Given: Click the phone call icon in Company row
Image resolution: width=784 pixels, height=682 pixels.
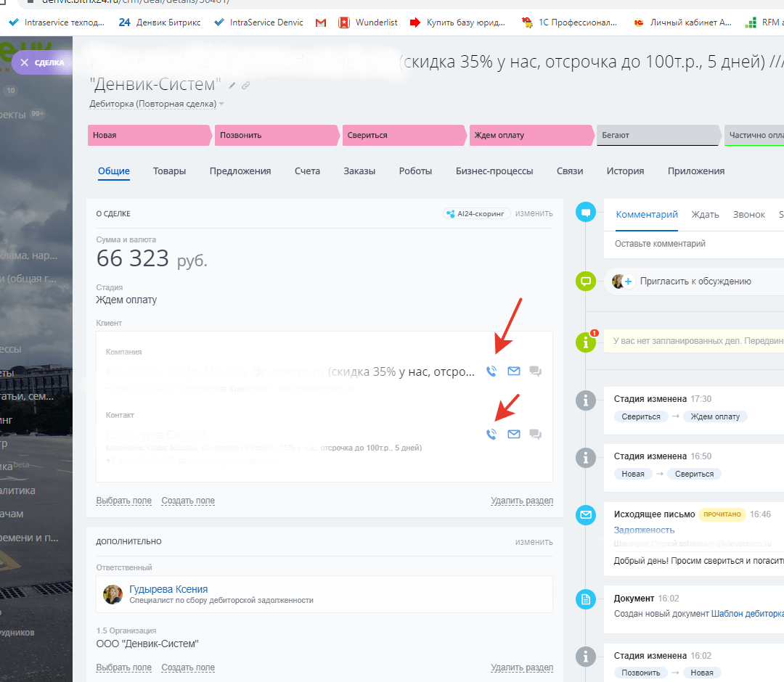Looking at the screenshot, I should tap(491, 371).
